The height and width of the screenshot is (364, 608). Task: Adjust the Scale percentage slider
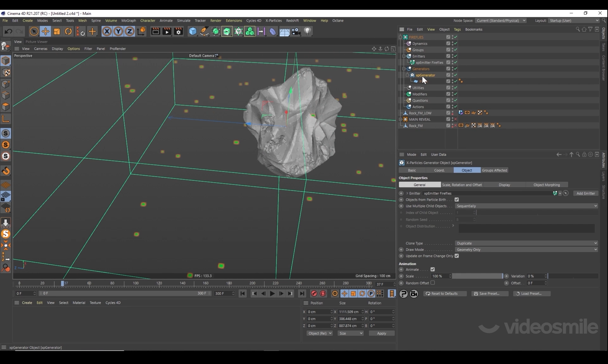tap(477, 276)
